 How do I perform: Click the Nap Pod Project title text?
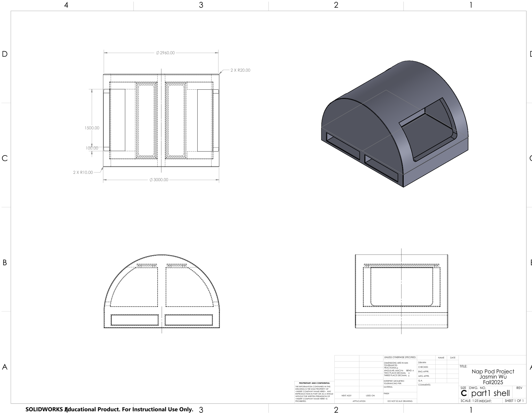[x=493, y=371]
